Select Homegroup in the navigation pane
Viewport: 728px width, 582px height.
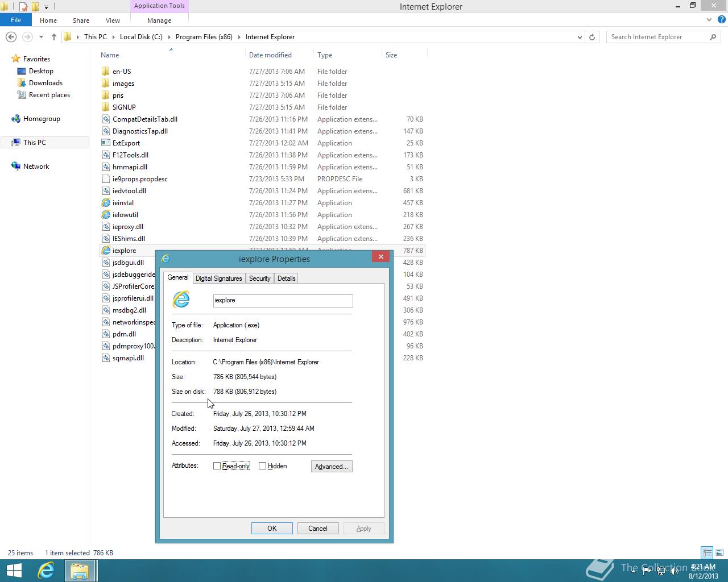click(x=42, y=119)
